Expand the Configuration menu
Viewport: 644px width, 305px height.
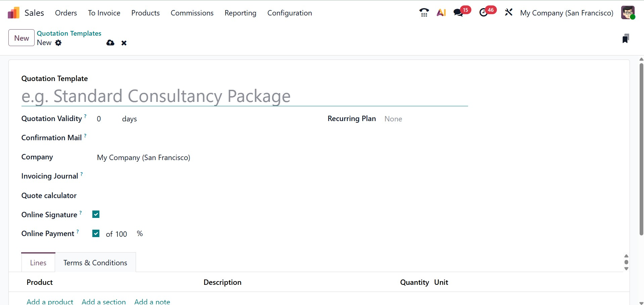(x=289, y=13)
